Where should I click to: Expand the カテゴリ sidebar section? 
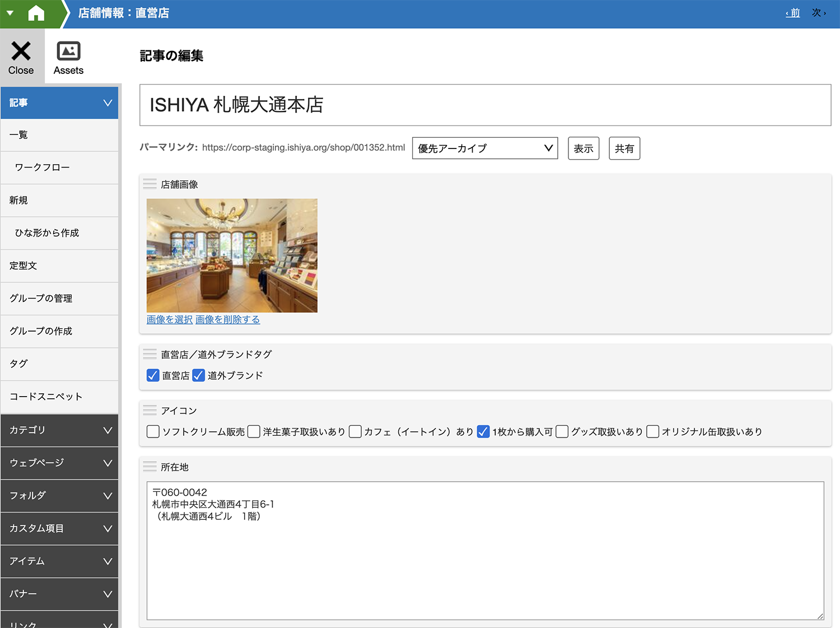[59, 430]
